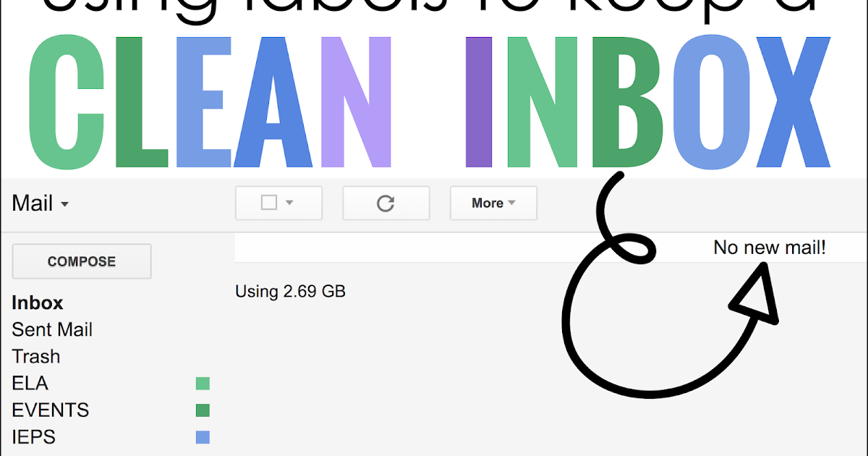
Task: Check the empty selection box in the toolbar
Action: click(270, 203)
